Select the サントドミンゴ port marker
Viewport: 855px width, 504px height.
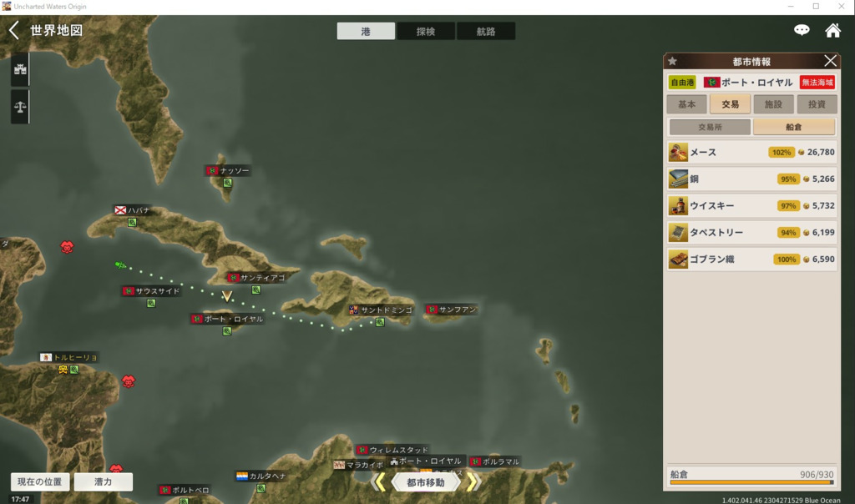[380, 322]
